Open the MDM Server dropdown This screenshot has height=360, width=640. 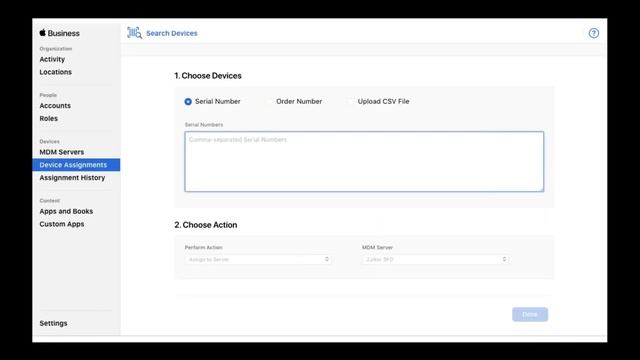pyautogui.click(x=435, y=259)
